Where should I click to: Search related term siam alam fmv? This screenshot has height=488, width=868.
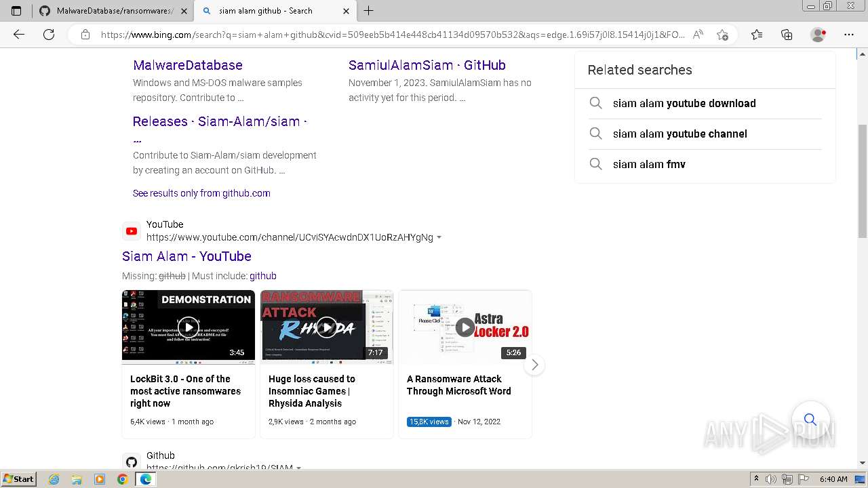click(x=649, y=164)
